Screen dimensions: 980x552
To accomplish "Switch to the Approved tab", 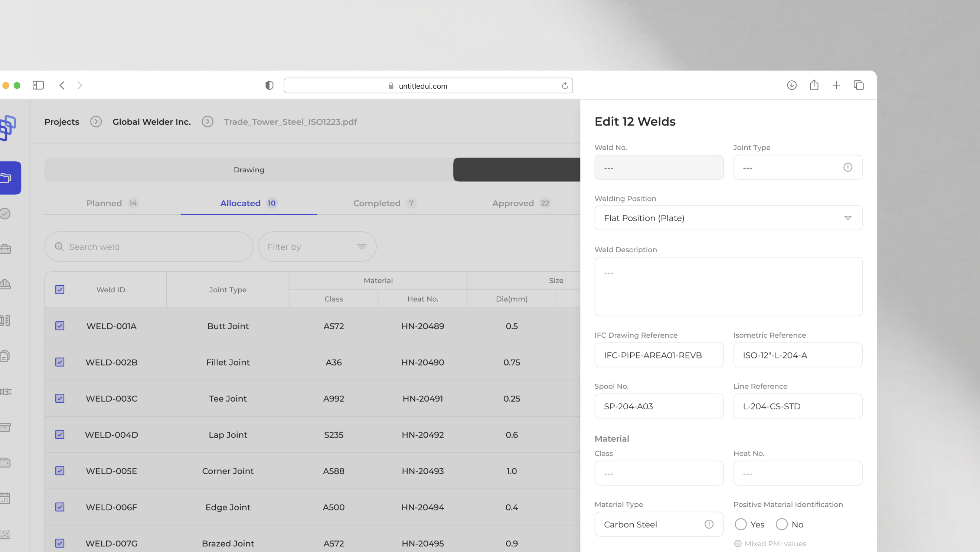I will click(521, 203).
